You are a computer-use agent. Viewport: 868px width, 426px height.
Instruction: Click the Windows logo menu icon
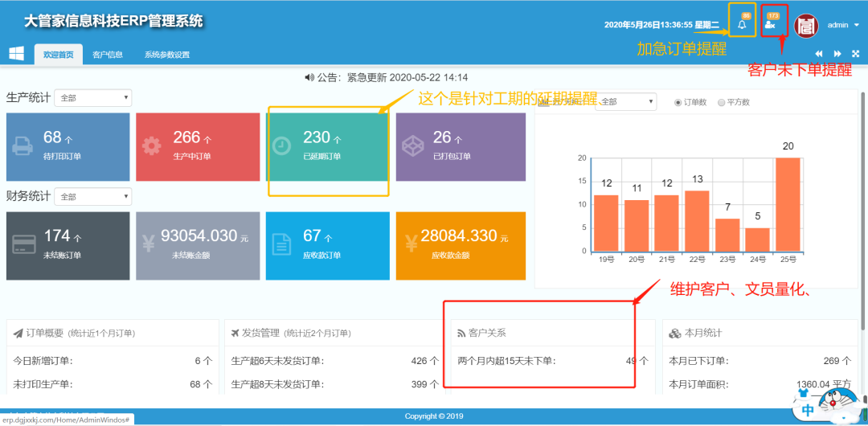click(16, 54)
